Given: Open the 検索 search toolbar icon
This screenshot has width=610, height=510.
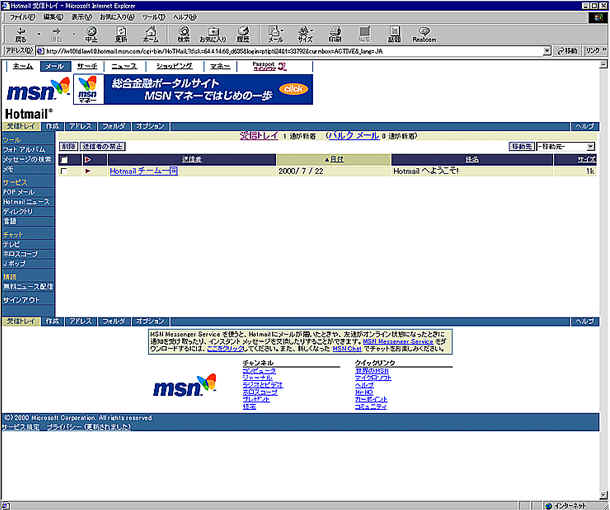Looking at the screenshot, I should click(x=183, y=34).
